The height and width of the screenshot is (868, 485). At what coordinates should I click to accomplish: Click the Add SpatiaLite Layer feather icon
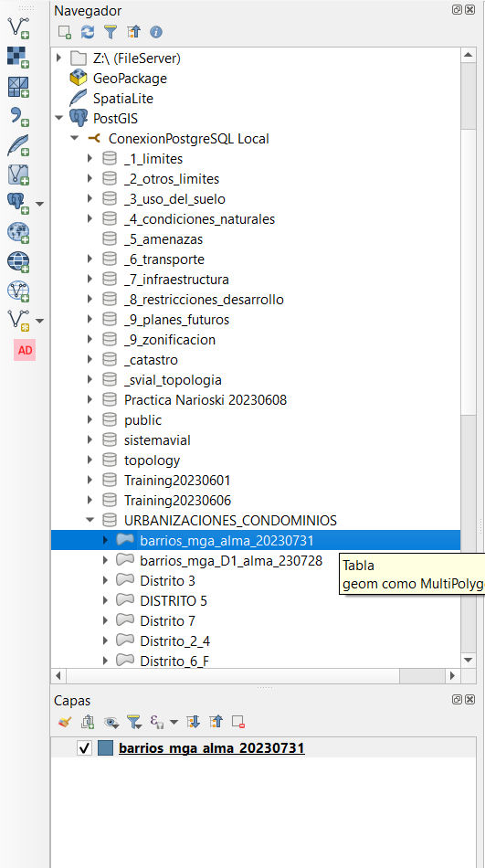tap(18, 145)
